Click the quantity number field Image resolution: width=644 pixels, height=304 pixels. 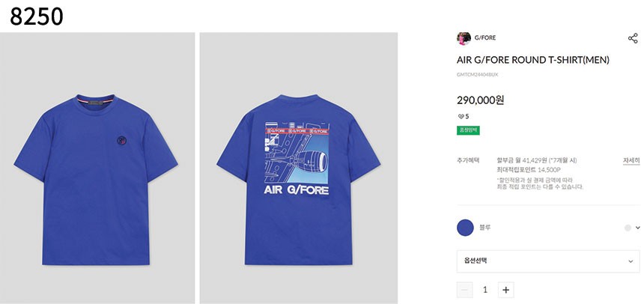485,290
